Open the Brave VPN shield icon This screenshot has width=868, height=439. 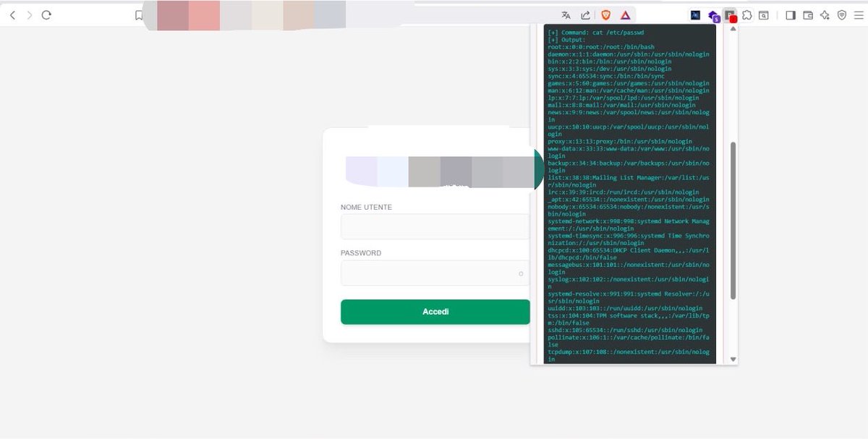pyautogui.click(x=841, y=14)
